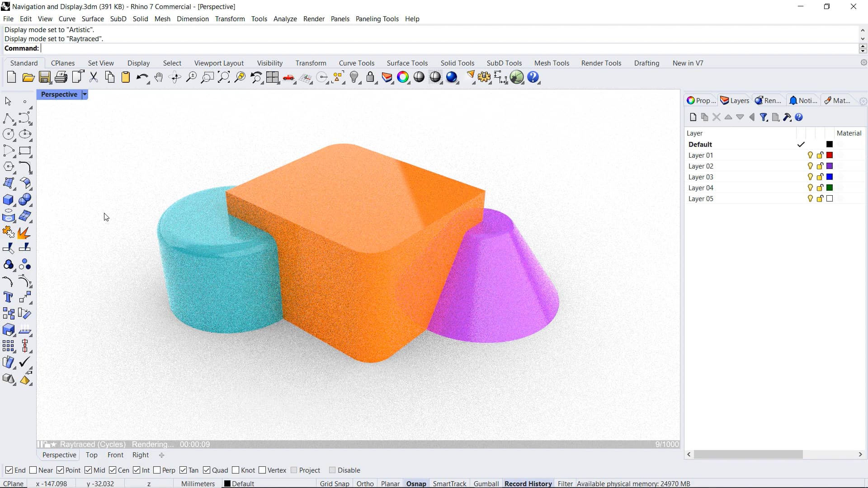Select the Zoom Window tool
868x488 pixels.
207,77
